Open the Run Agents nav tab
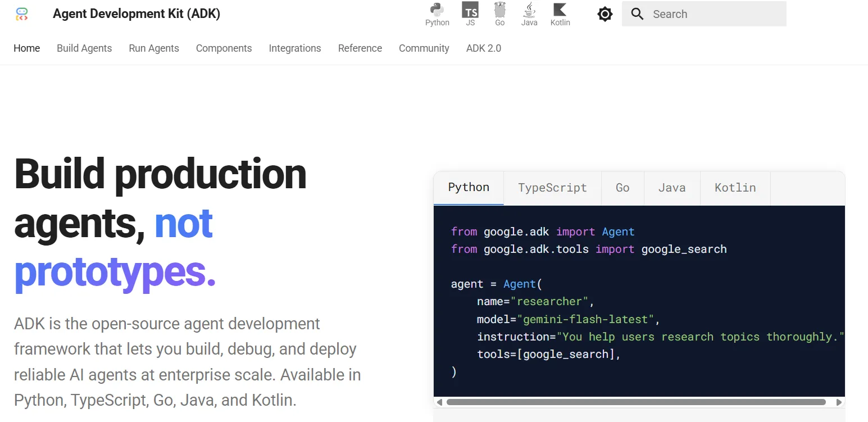 (154, 48)
